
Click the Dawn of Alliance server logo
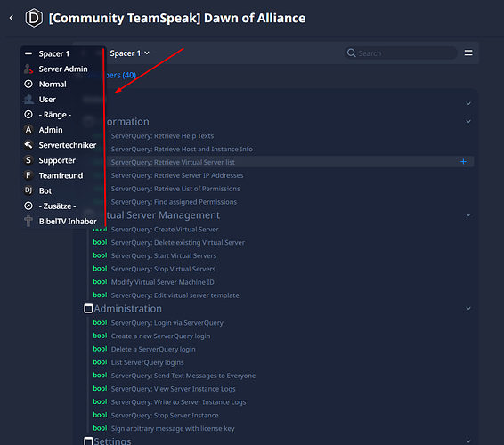34,18
